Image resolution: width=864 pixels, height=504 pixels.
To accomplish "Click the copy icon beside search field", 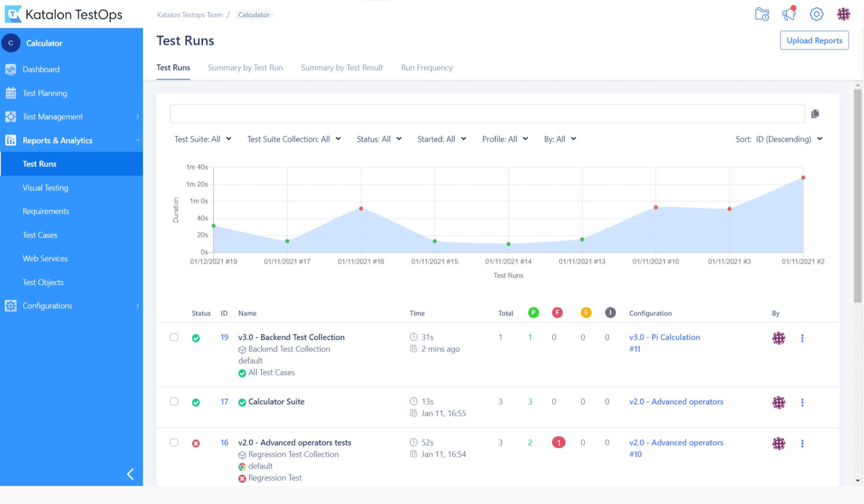I will click(815, 114).
